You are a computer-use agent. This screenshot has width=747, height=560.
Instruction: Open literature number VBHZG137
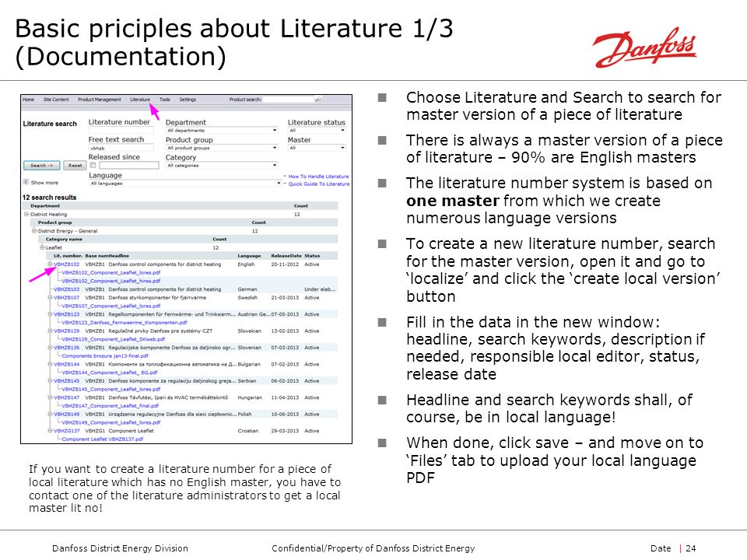(67, 431)
